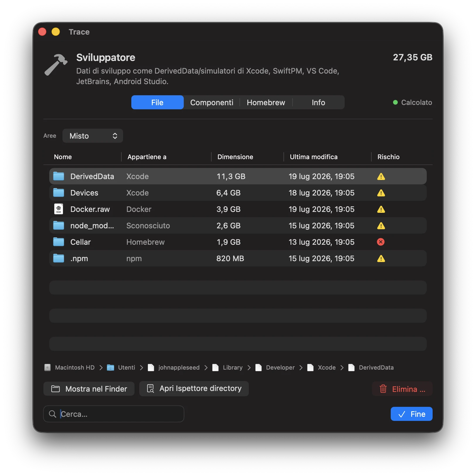Image resolution: width=476 pixels, height=476 pixels.
Task: Click Apri Ispettore directory button
Action: point(194,389)
